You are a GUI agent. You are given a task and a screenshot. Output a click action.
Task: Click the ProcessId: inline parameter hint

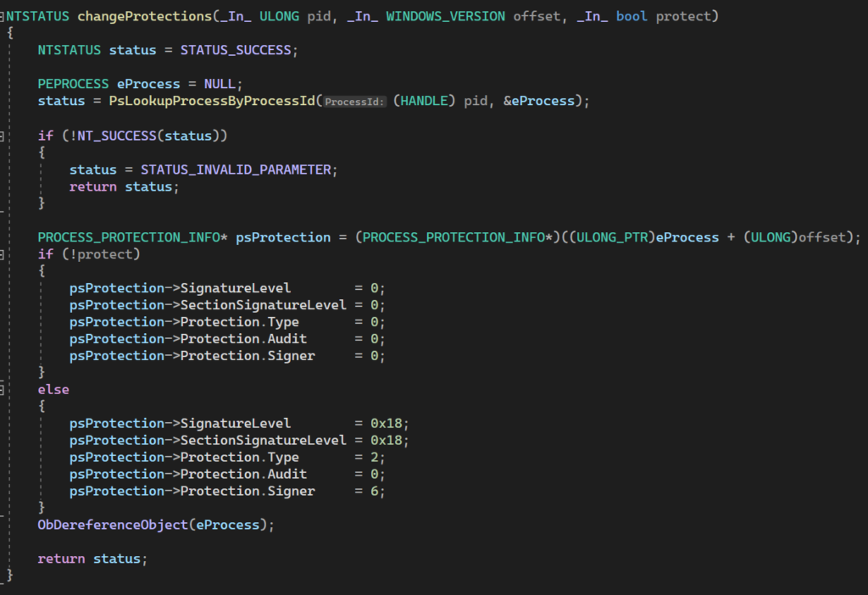click(355, 103)
